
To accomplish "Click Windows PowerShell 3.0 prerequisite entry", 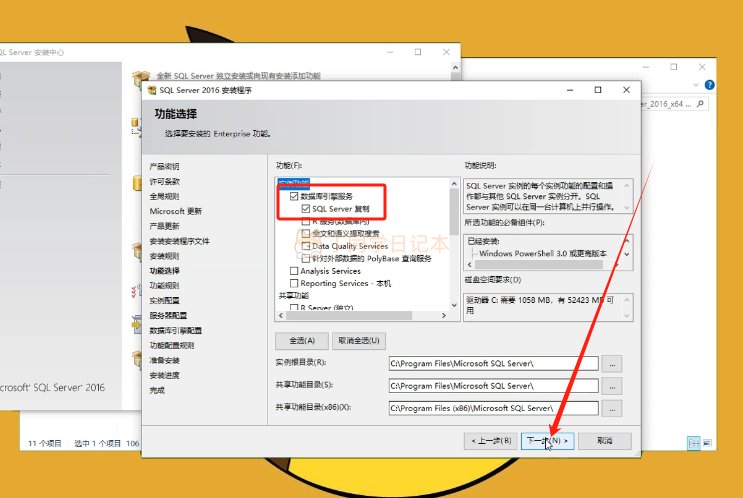I will 543,254.
